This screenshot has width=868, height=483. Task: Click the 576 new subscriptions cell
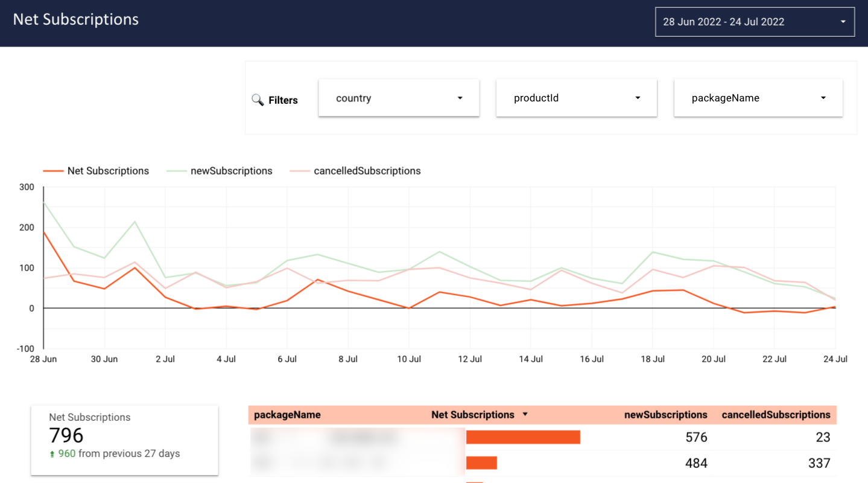(x=696, y=437)
